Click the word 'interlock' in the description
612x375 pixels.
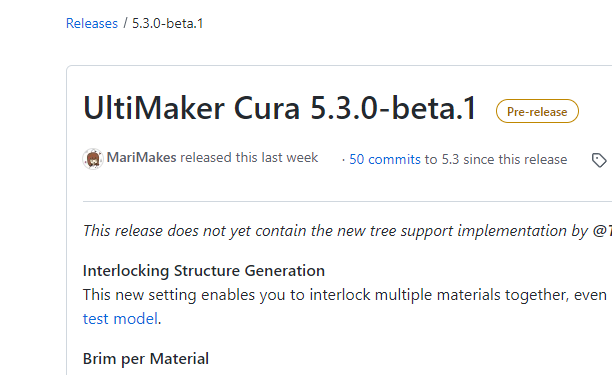(x=340, y=295)
